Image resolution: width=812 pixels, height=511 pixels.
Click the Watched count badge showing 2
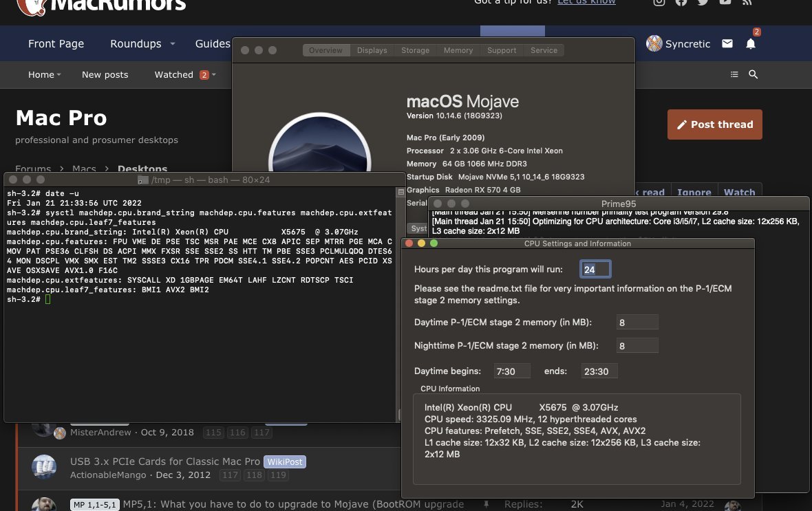click(204, 75)
